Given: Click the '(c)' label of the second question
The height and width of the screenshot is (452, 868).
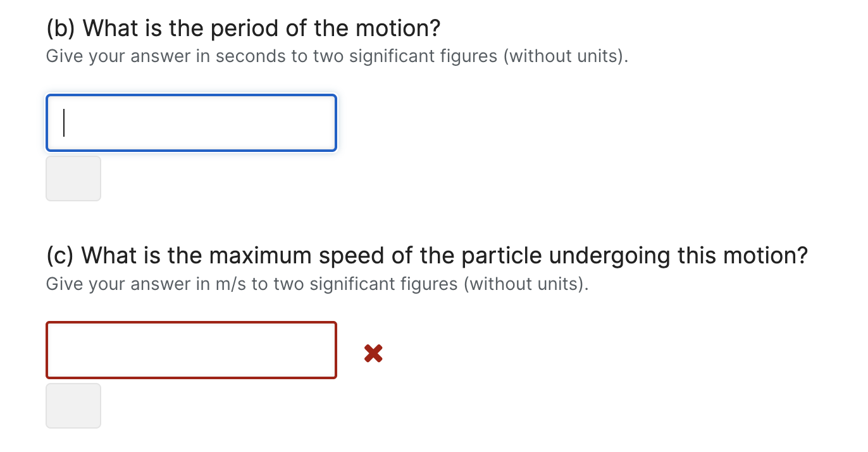Looking at the screenshot, I should [x=59, y=255].
